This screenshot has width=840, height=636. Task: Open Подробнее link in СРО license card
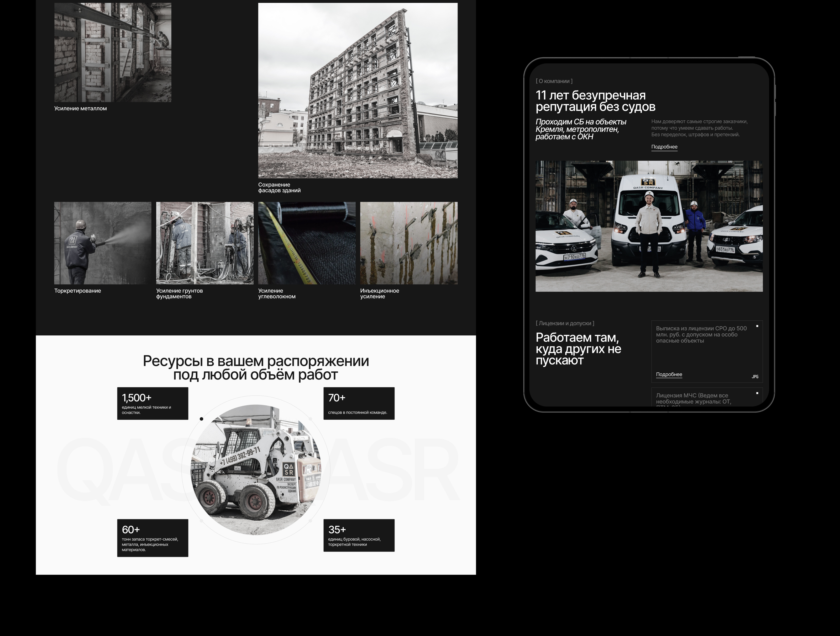(x=669, y=375)
